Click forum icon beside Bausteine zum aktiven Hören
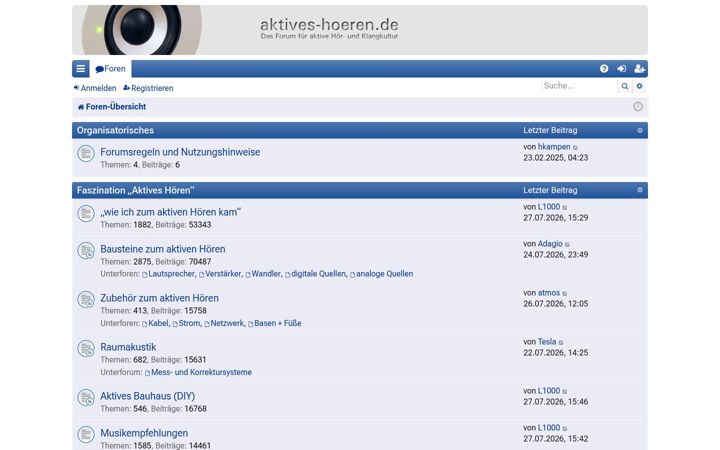The width and height of the screenshot is (720, 450). (x=86, y=251)
